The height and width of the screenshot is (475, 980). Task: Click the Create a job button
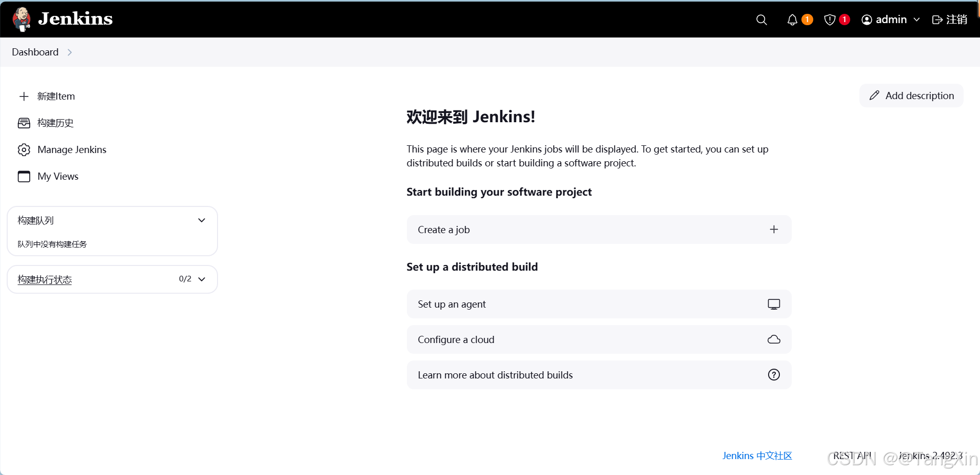[599, 230]
